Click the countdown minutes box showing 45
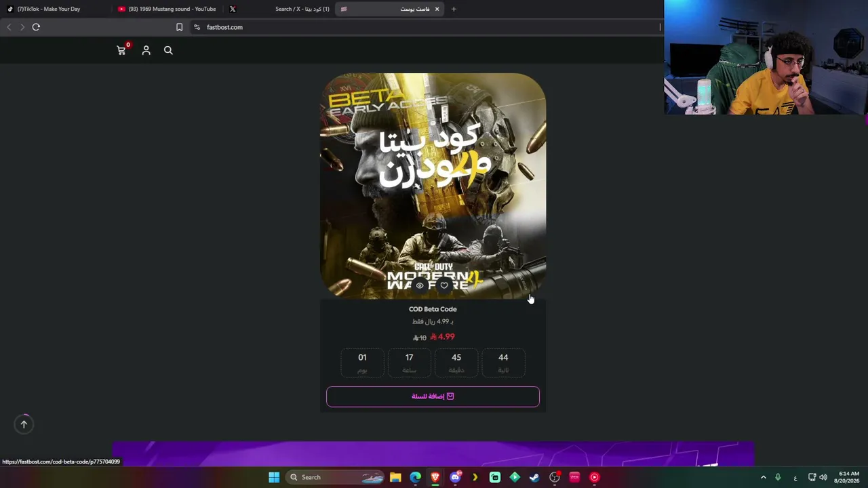The image size is (868, 488). [x=456, y=363]
